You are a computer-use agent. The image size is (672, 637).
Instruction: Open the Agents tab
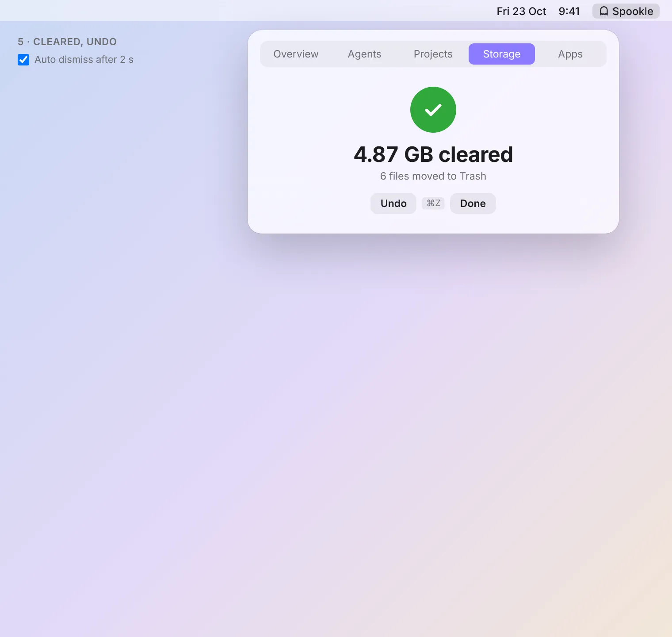click(364, 54)
